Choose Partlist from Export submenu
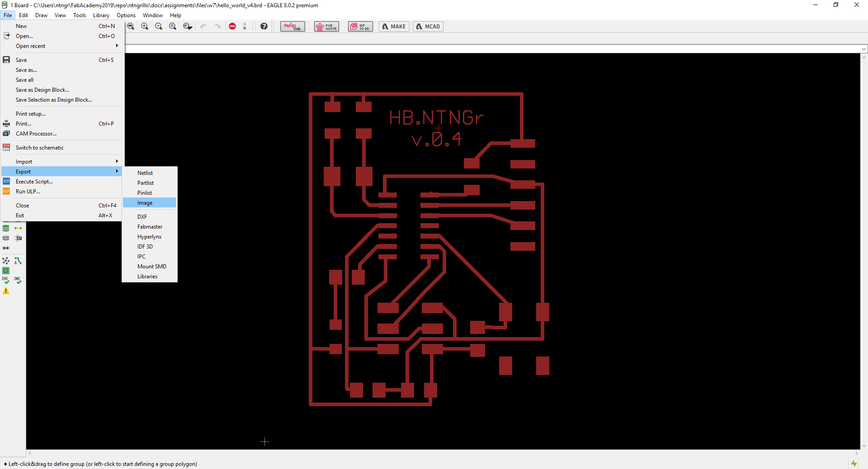868x469 pixels. 150,183
